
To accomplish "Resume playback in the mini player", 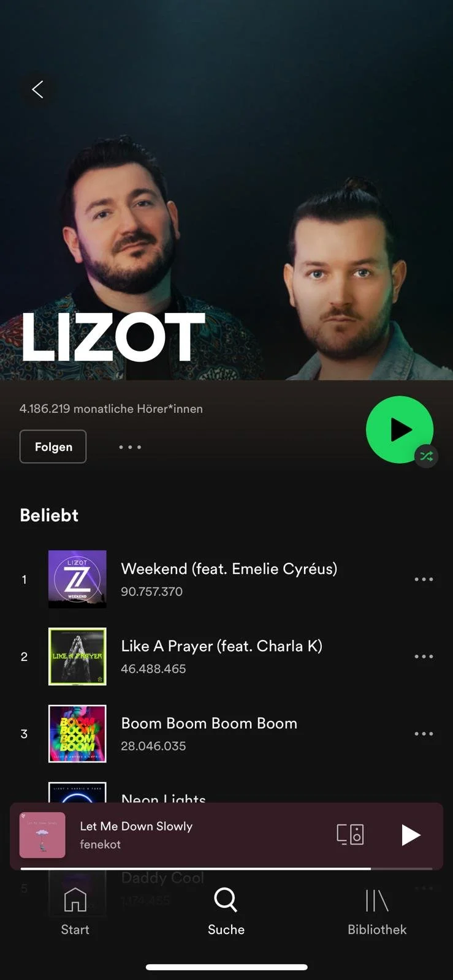I will [410, 834].
